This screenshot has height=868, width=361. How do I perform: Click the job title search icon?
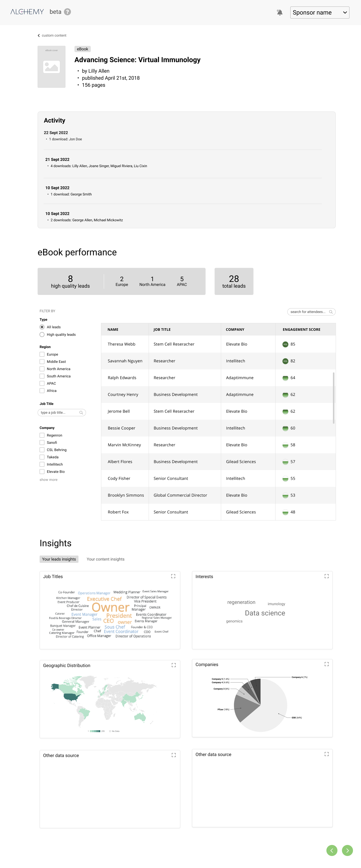81,412
